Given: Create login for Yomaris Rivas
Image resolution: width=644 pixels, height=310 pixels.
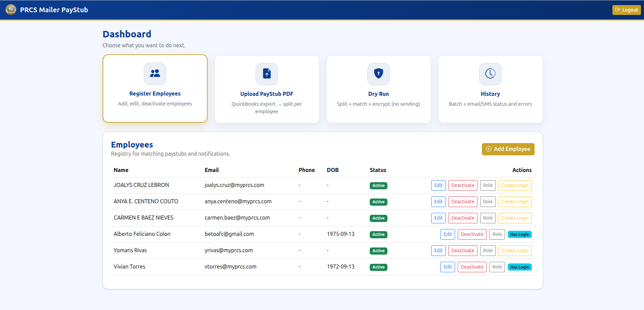Looking at the screenshot, I should 515,251.
